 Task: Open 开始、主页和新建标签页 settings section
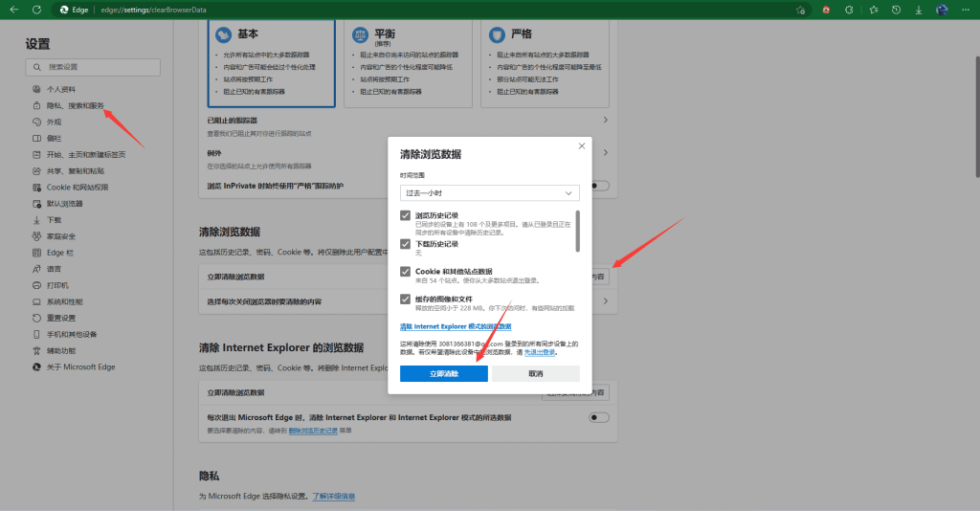[x=85, y=154]
